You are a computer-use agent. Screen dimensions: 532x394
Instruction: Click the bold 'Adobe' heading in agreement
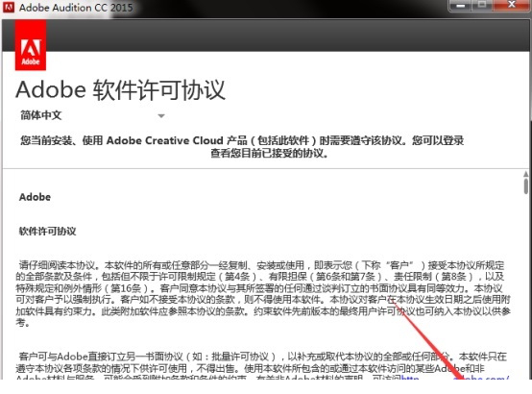pyautogui.click(x=35, y=197)
